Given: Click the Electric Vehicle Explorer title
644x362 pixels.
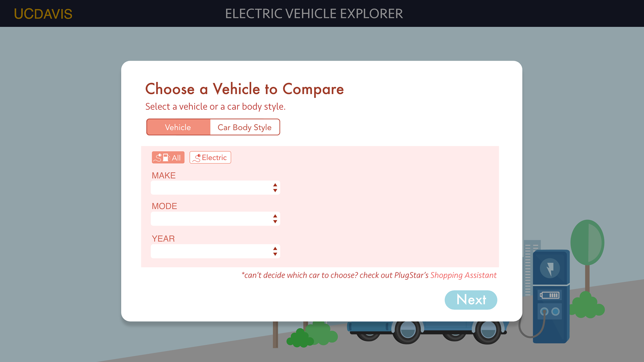Looking at the screenshot, I should 314,14.
